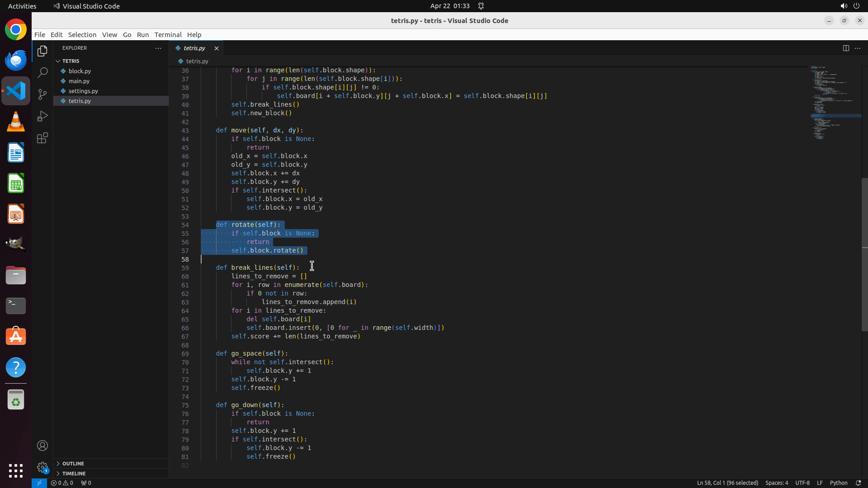Click the editor vertical scrollbar thumb

tap(864, 254)
